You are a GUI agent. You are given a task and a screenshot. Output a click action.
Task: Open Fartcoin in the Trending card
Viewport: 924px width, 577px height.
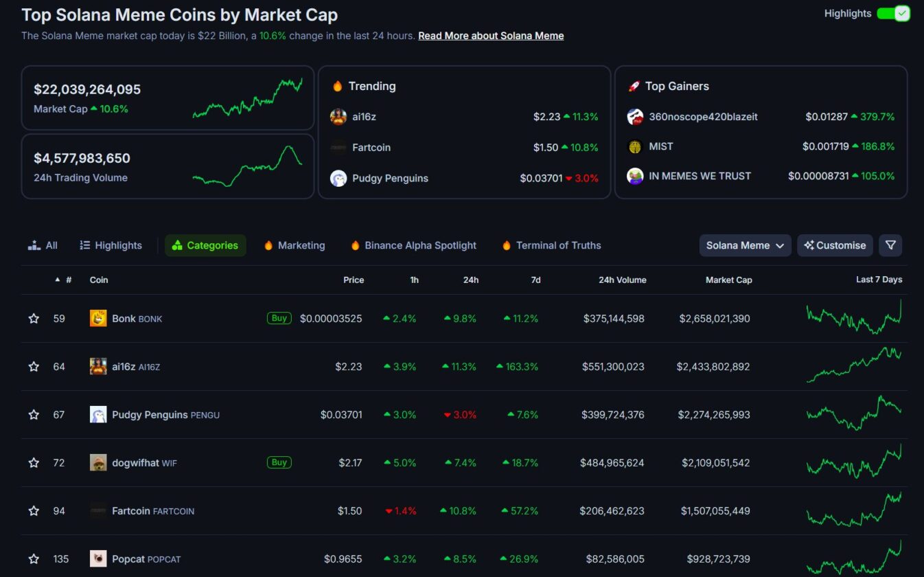coord(371,148)
